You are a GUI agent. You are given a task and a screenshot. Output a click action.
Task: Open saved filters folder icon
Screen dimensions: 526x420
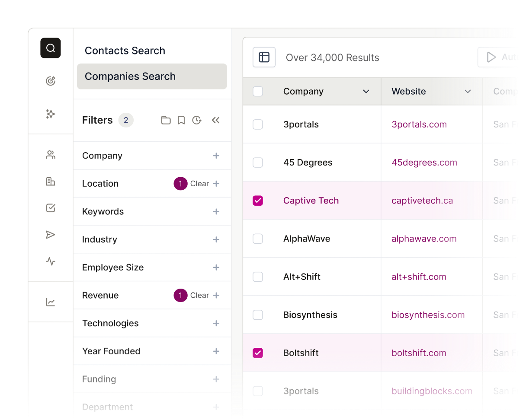click(166, 120)
